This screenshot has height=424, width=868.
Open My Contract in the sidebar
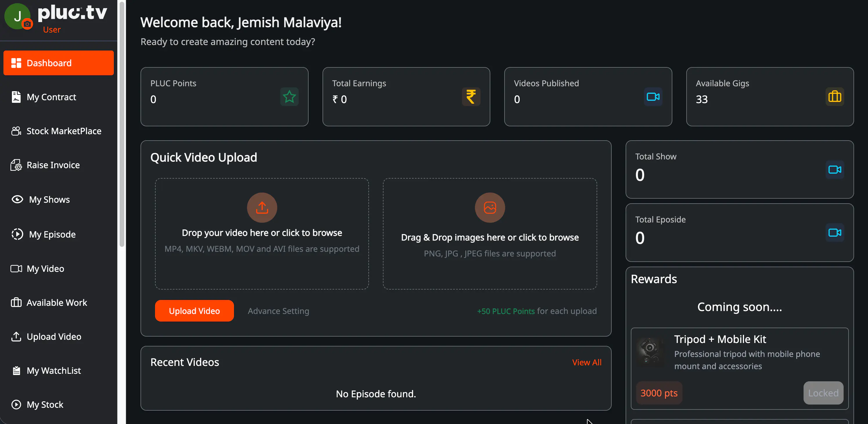[51, 97]
